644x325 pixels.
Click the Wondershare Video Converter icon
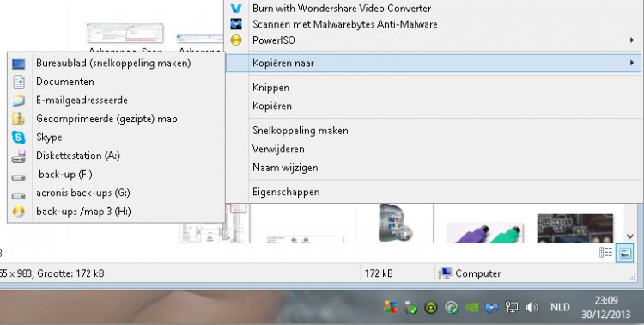click(x=236, y=9)
